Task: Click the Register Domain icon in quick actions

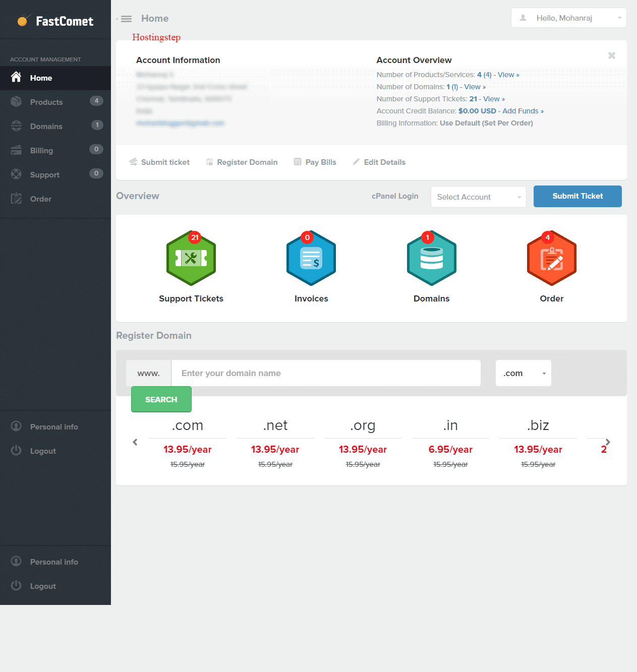Action: (209, 162)
